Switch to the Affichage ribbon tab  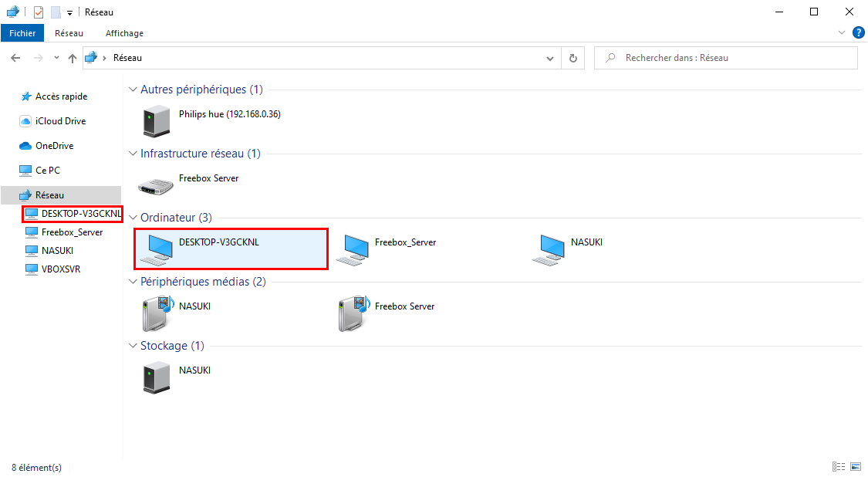click(124, 33)
